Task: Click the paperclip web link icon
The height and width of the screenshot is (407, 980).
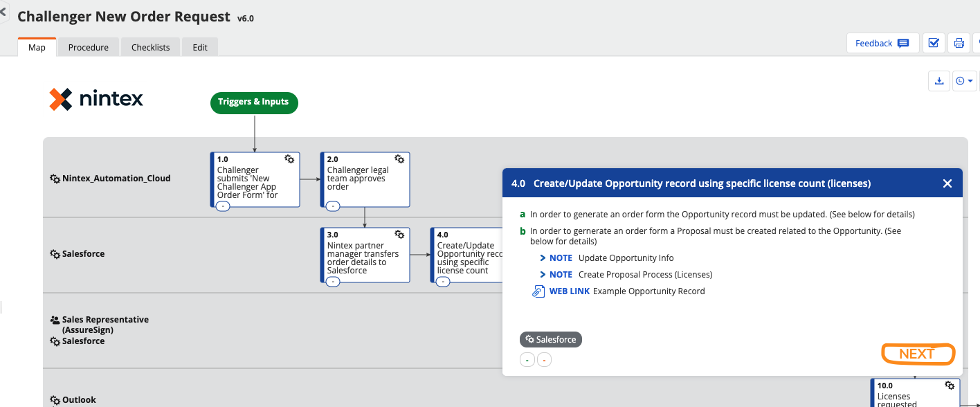Action: tap(538, 291)
